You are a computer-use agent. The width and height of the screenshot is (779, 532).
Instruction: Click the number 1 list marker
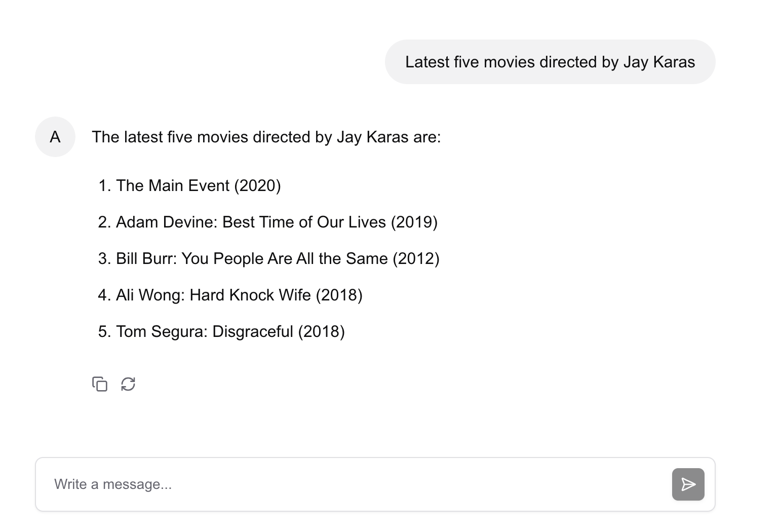[x=104, y=185]
